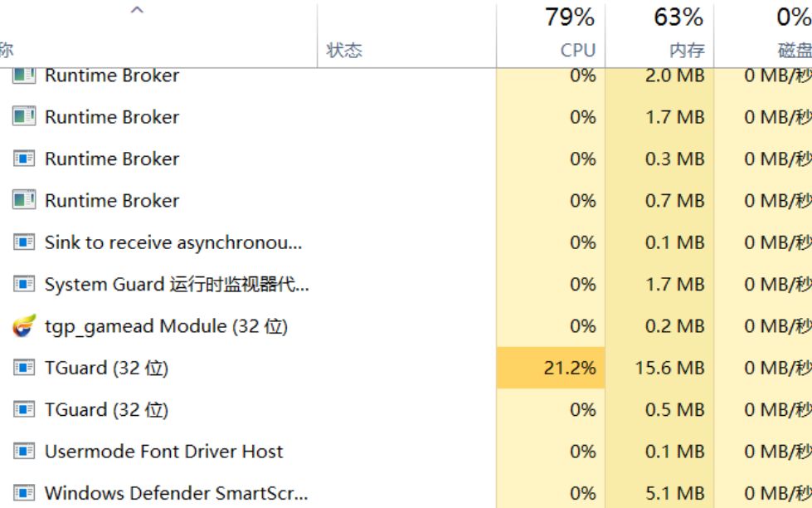Sort processes by the 状态 column

pyautogui.click(x=344, y=51)
